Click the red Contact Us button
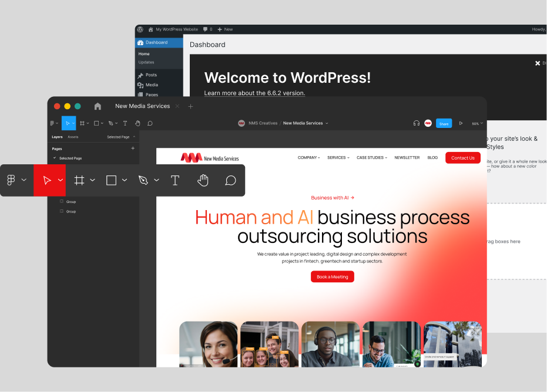The height and width of the screenshot is (392, 547). (462, 158)
